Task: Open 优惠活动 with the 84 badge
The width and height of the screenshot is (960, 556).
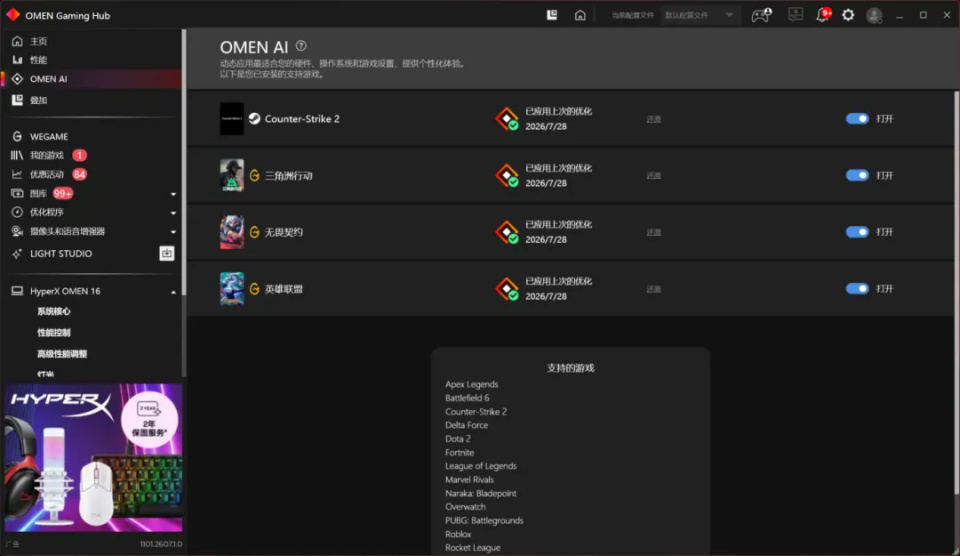Action: point(47,175)
